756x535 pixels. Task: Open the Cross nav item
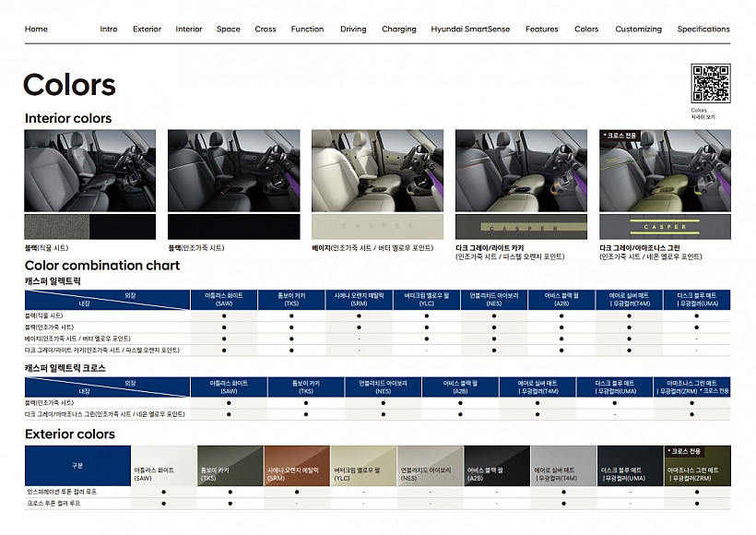click(x=266, y=29)
